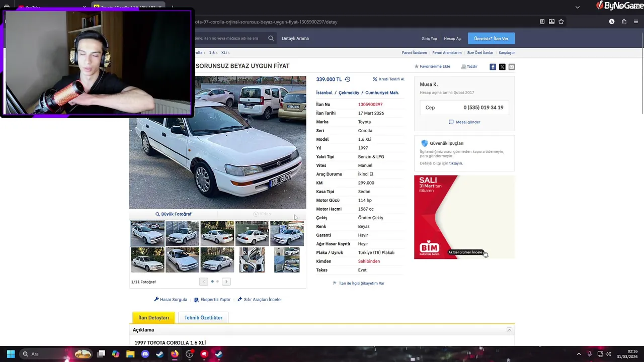
Task: Click the Hesap Aç sign-up link
Action: pos(452,39)
